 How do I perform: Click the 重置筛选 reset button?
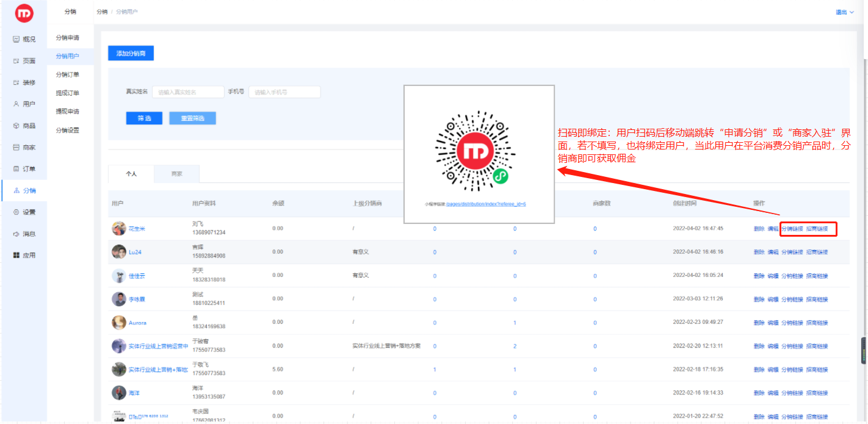coord(192,118)
